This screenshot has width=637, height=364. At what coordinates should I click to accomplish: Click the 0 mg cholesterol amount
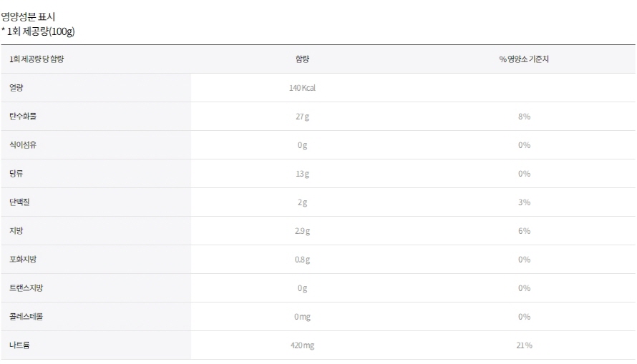click(302, 317)
